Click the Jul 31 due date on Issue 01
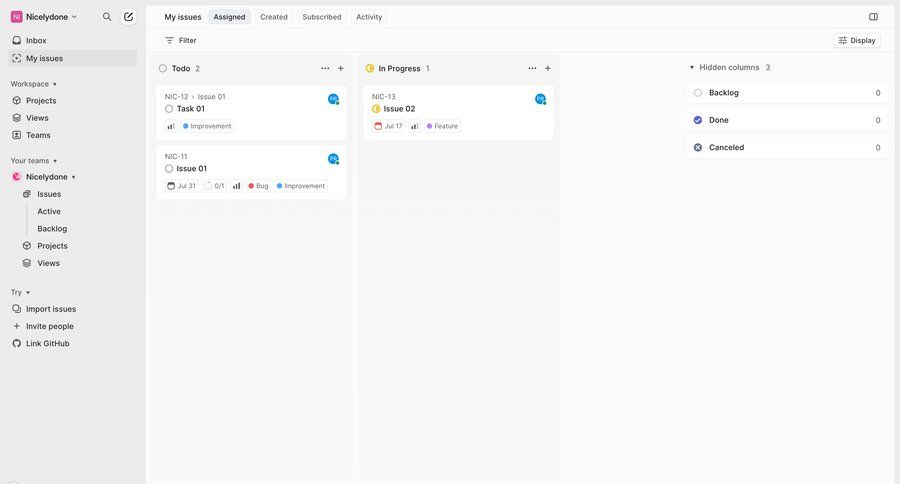The width and height of the screenshot is (900, 484). [181, 185]
